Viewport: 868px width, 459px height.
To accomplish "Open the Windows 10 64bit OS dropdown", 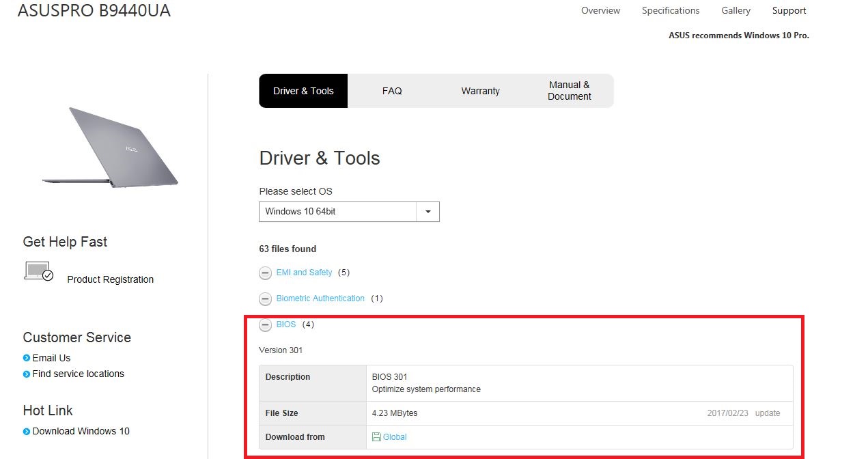I will pos(349,212).
